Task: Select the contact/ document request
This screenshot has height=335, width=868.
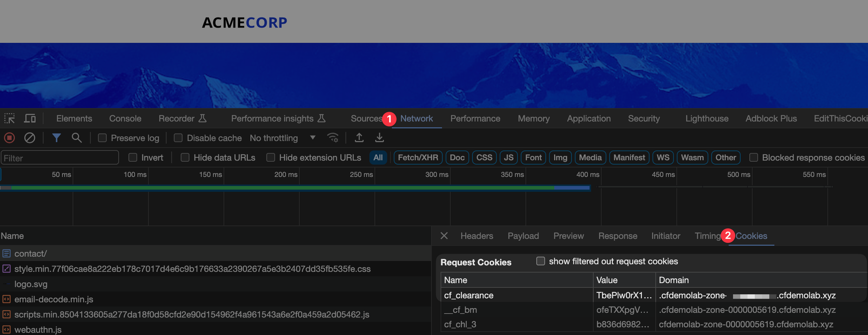Action: click(x=215, y=254)
